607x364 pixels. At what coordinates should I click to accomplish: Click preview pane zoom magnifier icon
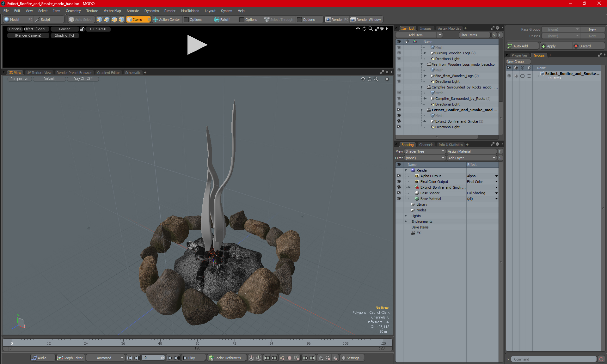click(x=371, y=29)
